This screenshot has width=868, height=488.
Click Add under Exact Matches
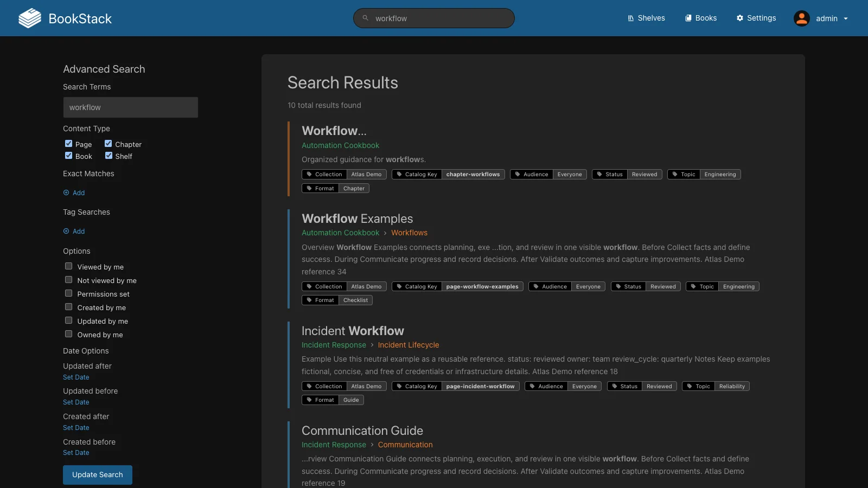click(74, 192)
